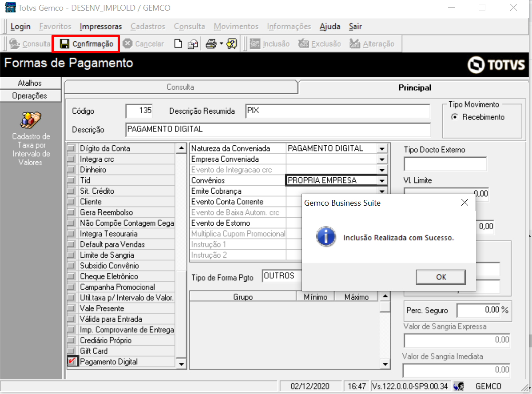
Task: Toggle the Sit. Crédito checkbox
Action: [x=71, y=191]
